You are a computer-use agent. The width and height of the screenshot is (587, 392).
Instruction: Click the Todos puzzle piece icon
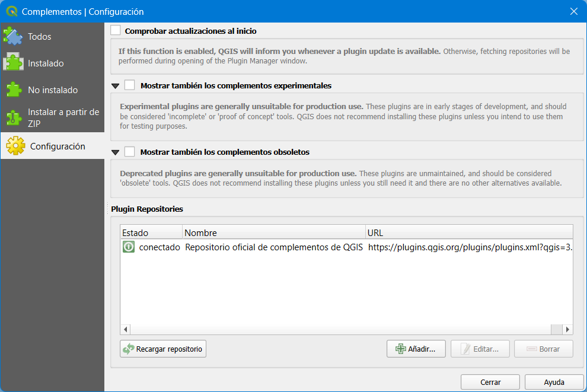[x=13, y=36]
